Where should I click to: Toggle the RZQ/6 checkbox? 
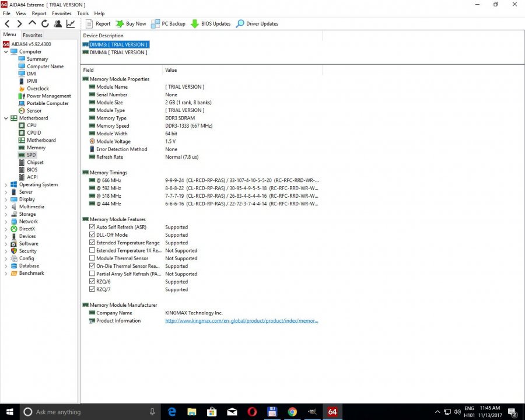[x=92, y=281]
